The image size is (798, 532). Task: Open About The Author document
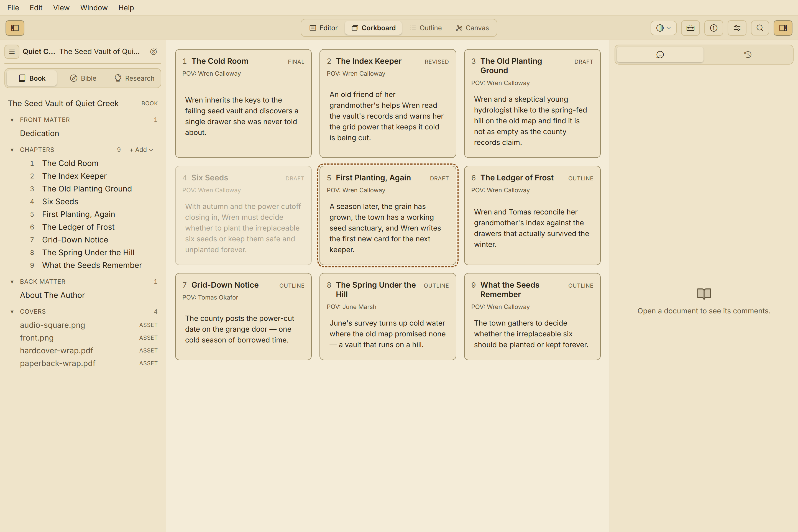83,295
